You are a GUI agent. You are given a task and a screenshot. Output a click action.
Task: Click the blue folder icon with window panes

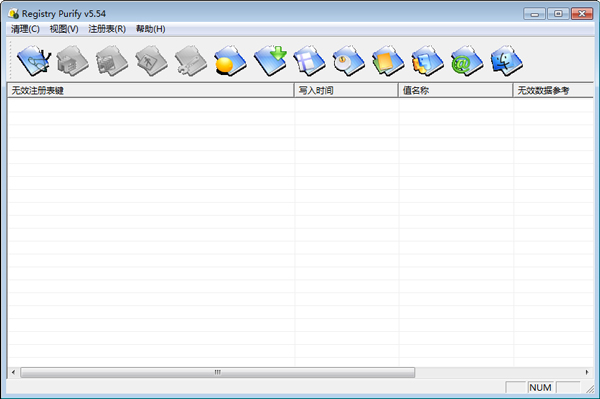pyautogui.click(x=309, y=60)
